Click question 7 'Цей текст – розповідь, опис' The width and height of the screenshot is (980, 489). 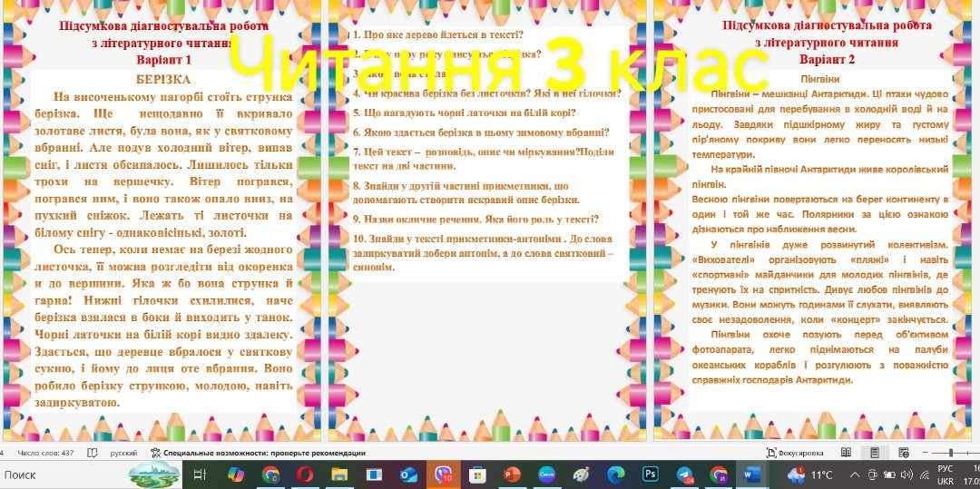pos(483,160)
